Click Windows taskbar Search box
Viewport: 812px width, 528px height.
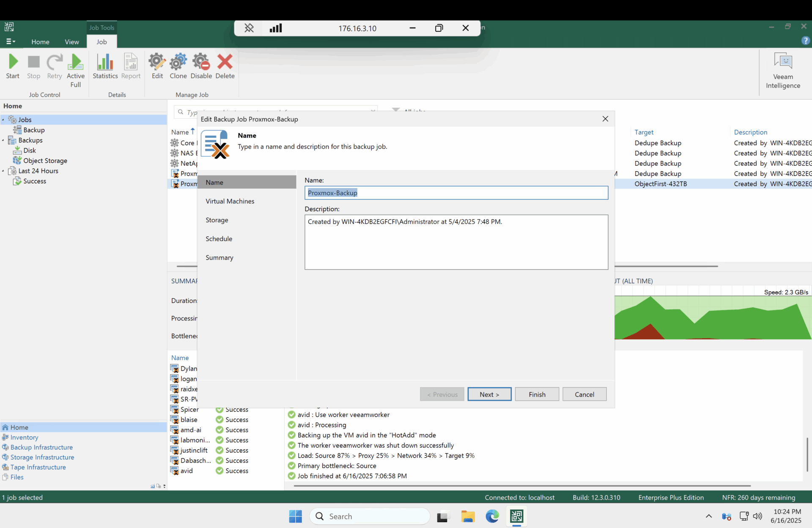370,516
